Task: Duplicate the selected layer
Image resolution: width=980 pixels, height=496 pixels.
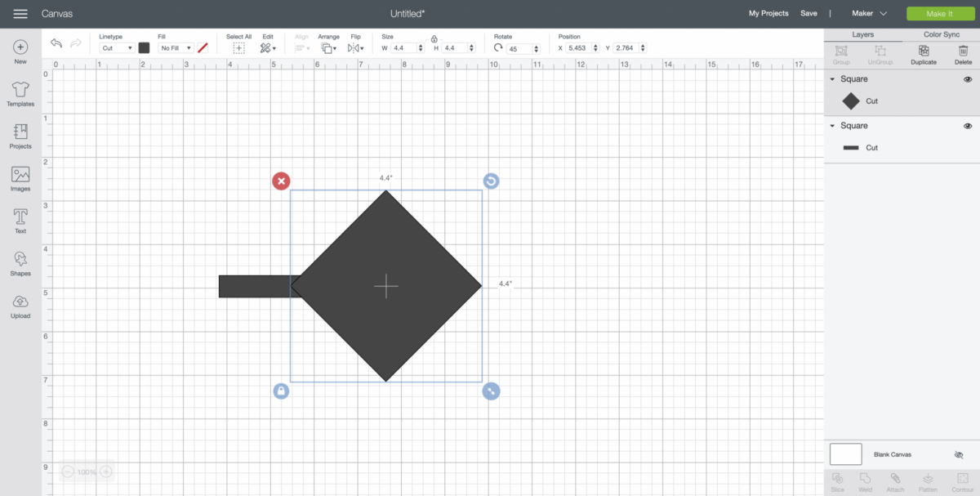Action: [x=924, y=54]
